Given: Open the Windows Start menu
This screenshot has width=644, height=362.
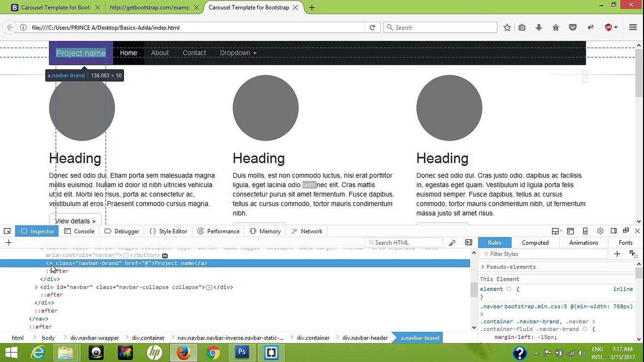Looking at the screenshot, I should (11, 352).
